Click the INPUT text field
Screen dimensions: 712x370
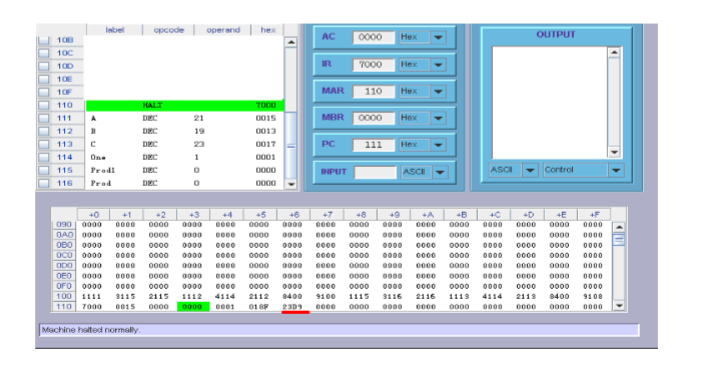(x=375, y=172)
